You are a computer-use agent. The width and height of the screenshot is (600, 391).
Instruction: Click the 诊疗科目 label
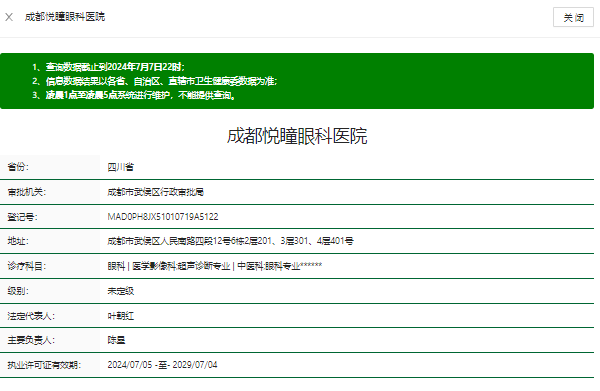[26, 266]
